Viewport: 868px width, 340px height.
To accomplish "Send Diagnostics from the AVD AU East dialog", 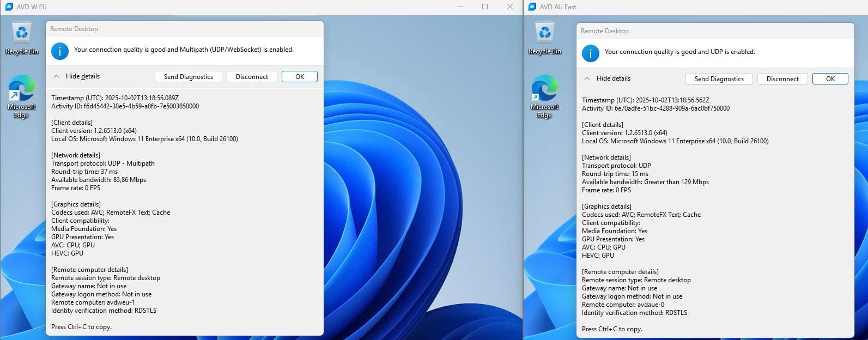I will tap(719, 79).
